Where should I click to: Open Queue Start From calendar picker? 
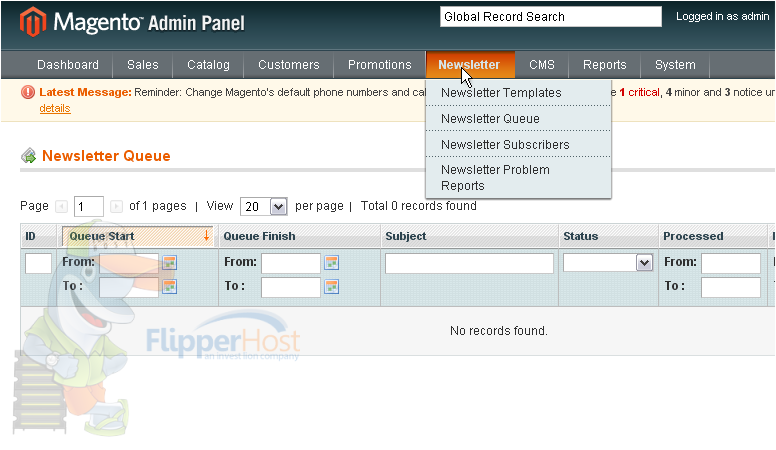tap(170, 263)
